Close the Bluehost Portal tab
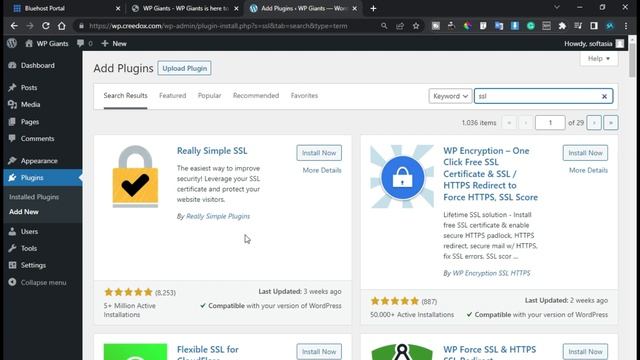The image size is (640, 360). [118, 8]
